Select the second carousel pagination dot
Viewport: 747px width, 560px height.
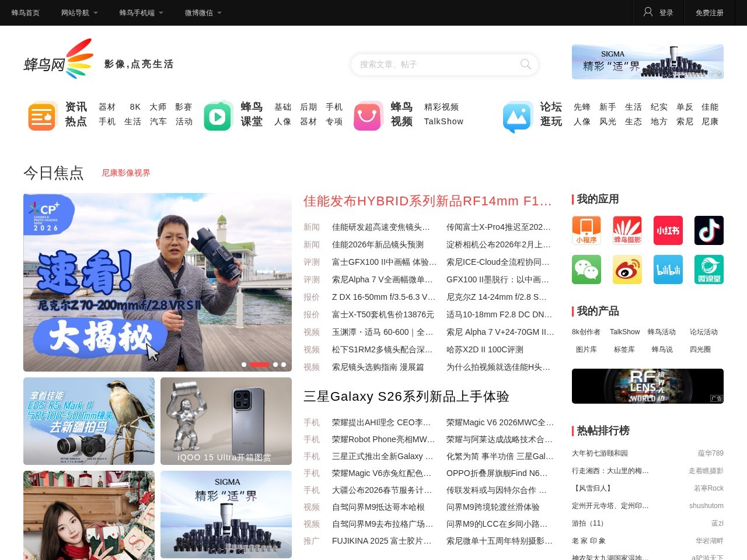(259, 365)
